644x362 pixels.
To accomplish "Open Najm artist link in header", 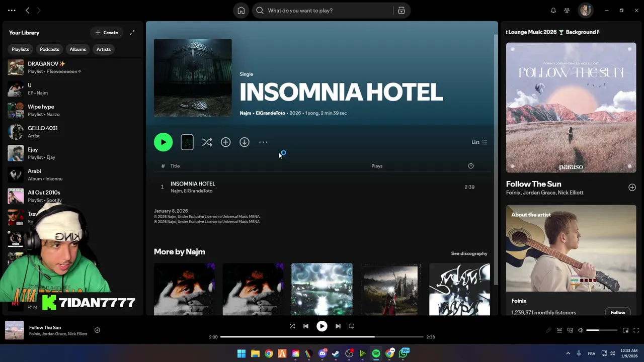I will tap(246, 113).
